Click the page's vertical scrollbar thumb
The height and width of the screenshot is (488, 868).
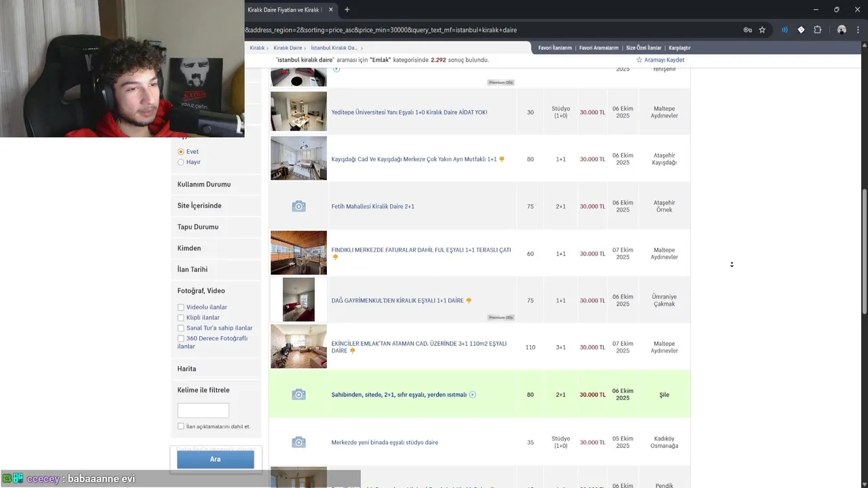click(x=864, y=251)
